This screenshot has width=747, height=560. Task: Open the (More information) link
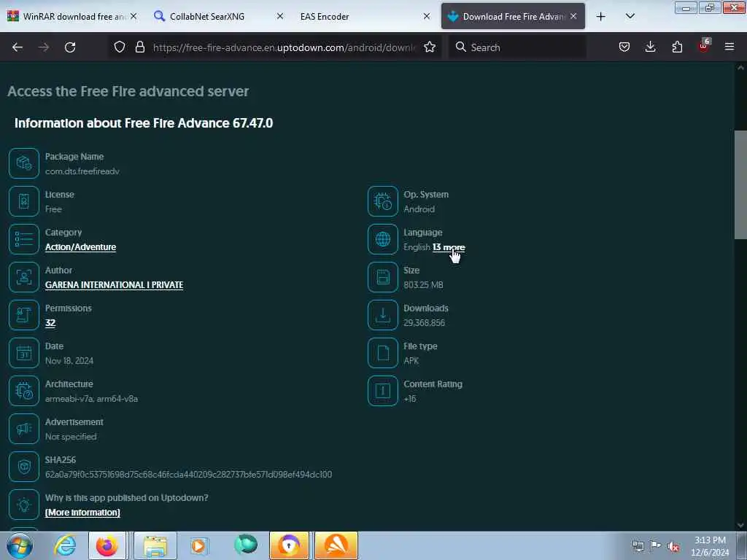[82, 513]
